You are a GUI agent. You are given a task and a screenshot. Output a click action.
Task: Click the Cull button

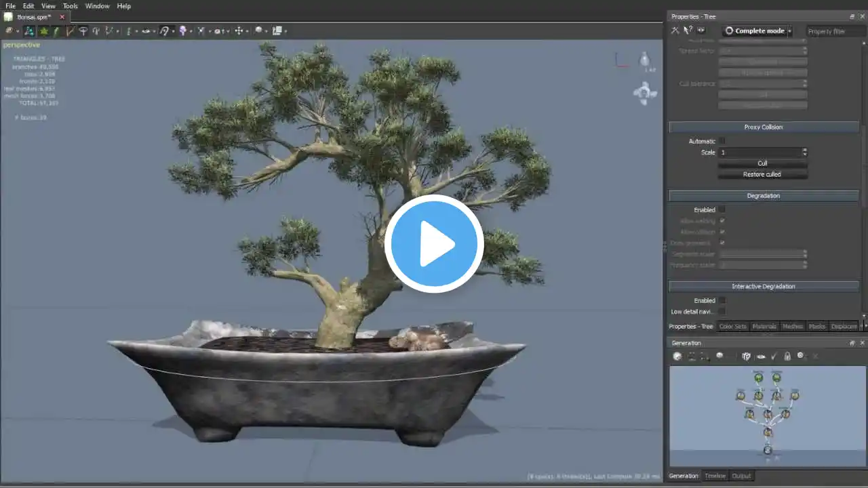(x=762, y=163)
